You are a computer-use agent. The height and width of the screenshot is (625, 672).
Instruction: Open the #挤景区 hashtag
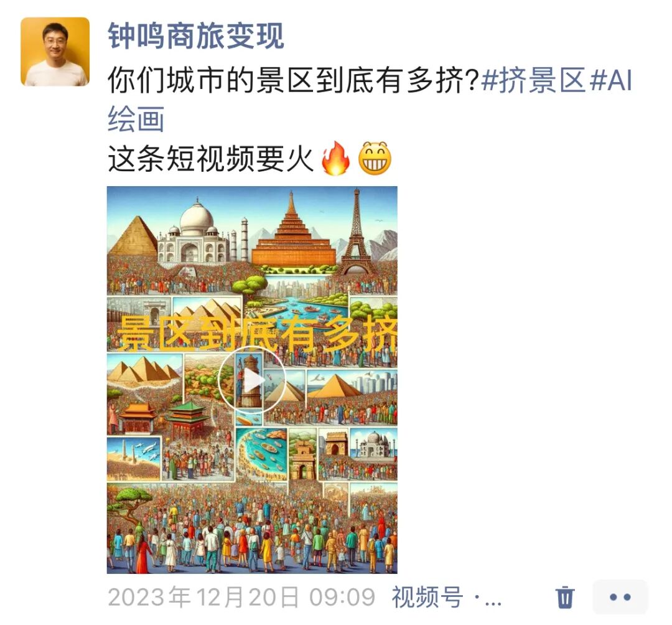534,80
